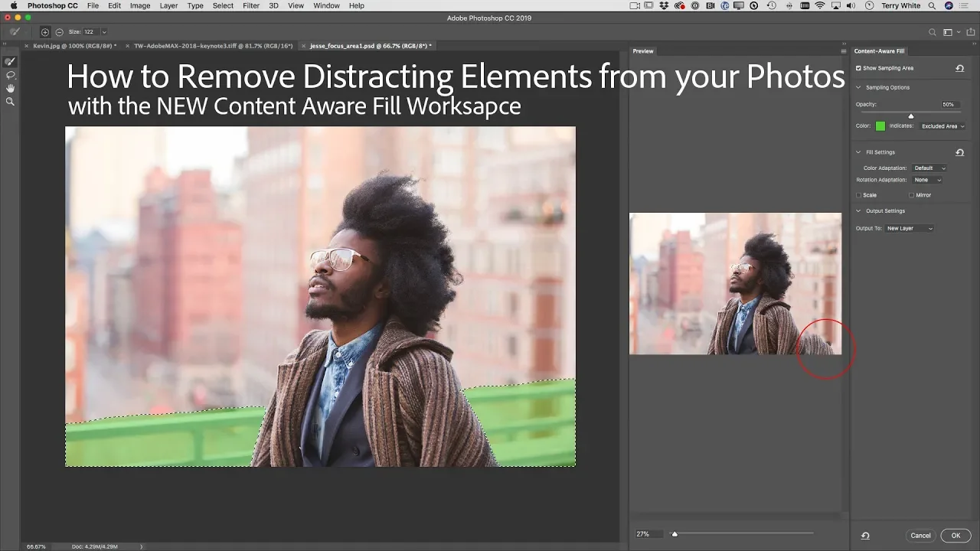Image resolution: width=980 pixels, height=551 pixels.
Task: Enable the Scale checkbox
Action: point(859,195)
